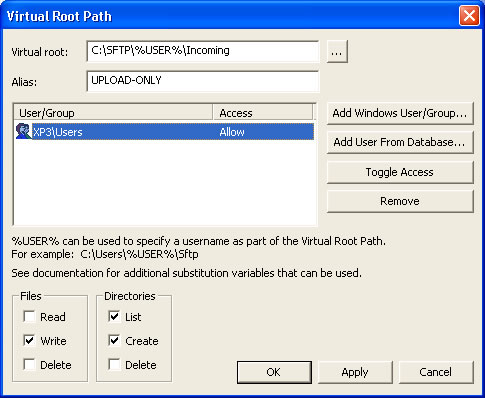485x398 pixels.
Task: Click the XP3\Users group icon
Action: [x=23, y=131]
